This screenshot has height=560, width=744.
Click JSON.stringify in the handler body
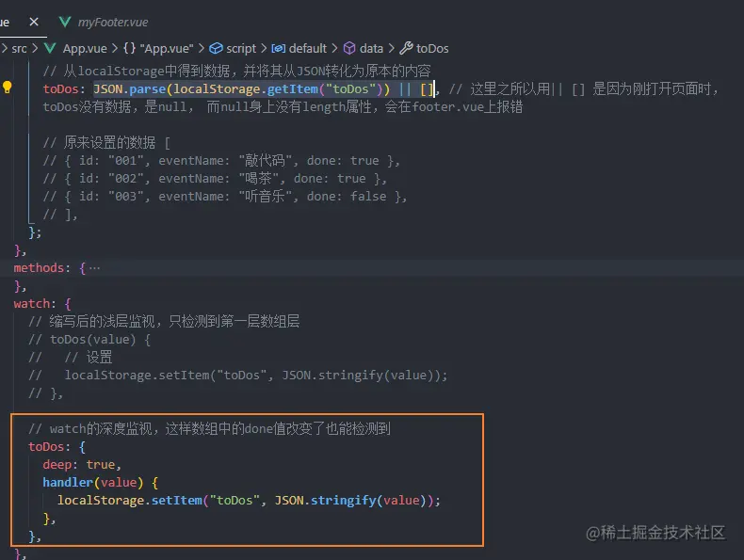(326, 501)
